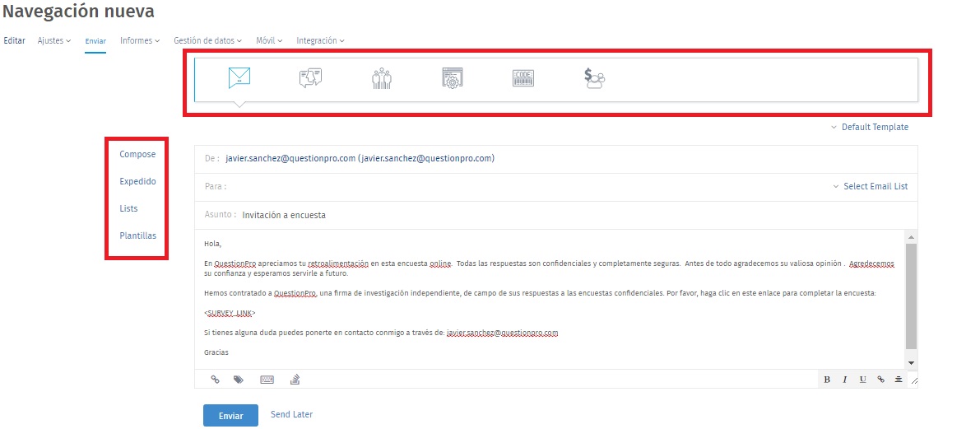This screenshot has width=980, height=429.
Task: Click the message body vertical scrollbar thumb
Action: click(911, 296)
